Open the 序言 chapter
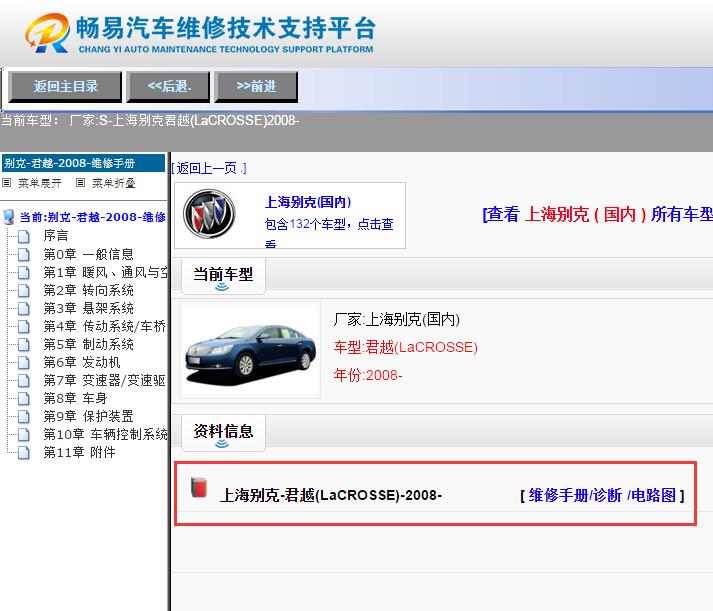The width and height of the screenshot is (713, 611). (x=55, y=235)
